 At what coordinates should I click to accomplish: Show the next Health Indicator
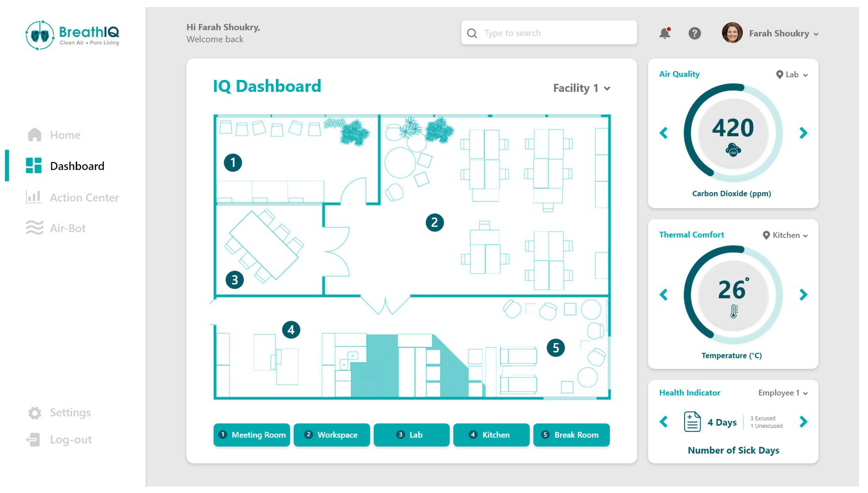[803, 422]
